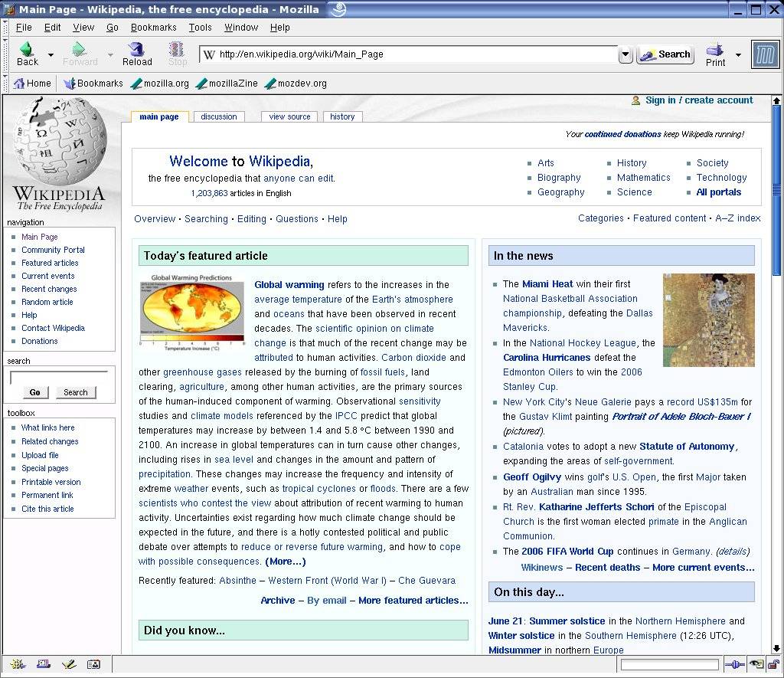Click the continued donations link
This screenshot has height=678, width=784.
coord(622,134)
